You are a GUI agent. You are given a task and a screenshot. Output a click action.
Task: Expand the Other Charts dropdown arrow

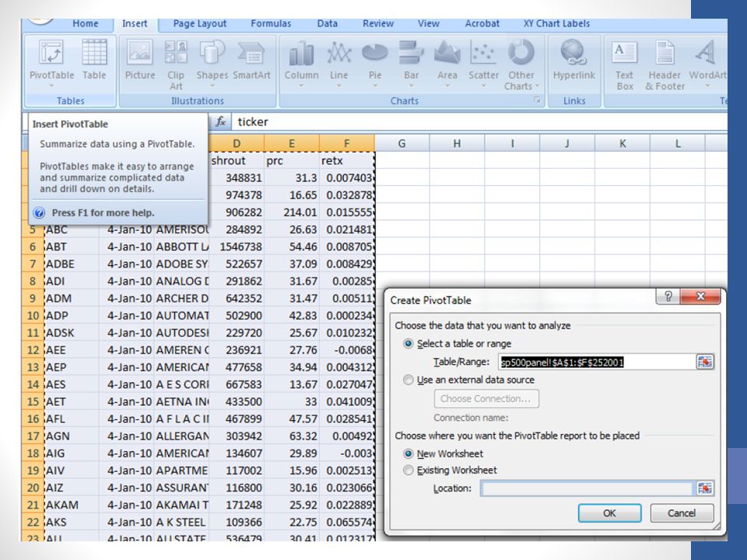coord(537,86)
